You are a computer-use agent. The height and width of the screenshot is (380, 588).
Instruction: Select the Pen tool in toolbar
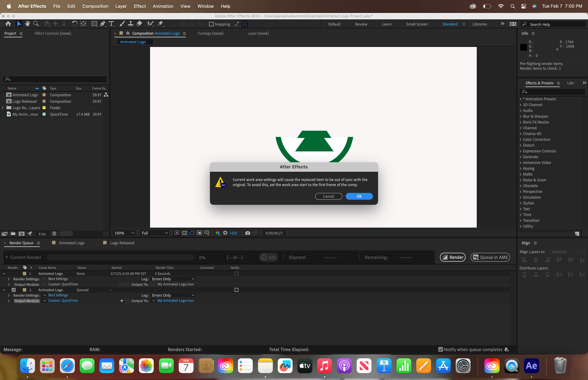[103, 24]
